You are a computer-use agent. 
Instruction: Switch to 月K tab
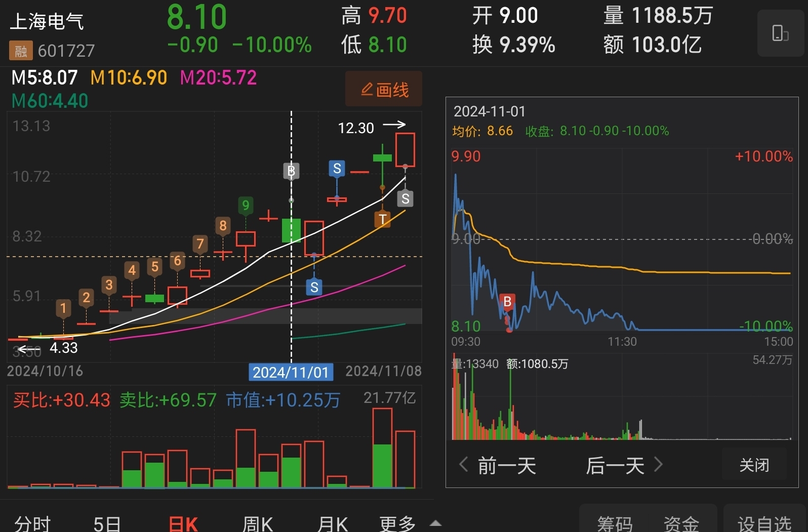click(333, 523)
